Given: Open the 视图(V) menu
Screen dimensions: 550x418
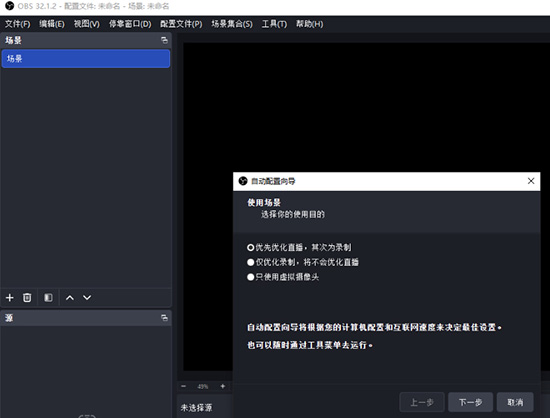Looking at the screenshot, I should coord(87,24).
